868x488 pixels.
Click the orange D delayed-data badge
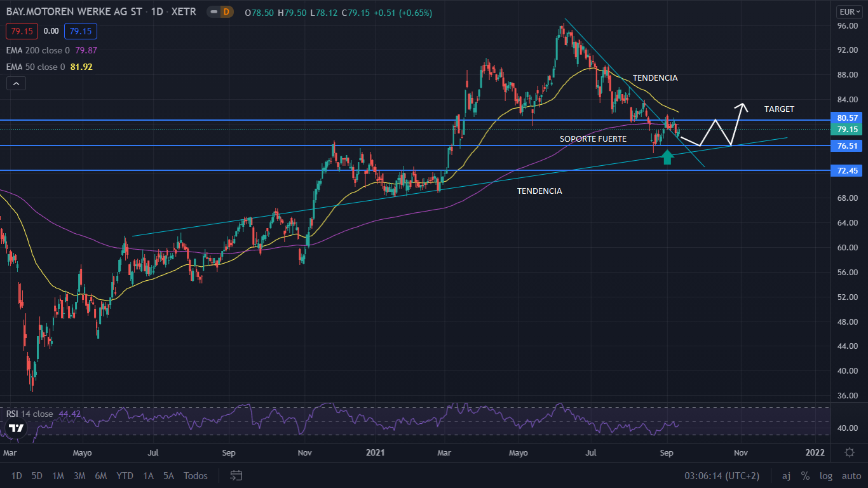click(225, 12)
